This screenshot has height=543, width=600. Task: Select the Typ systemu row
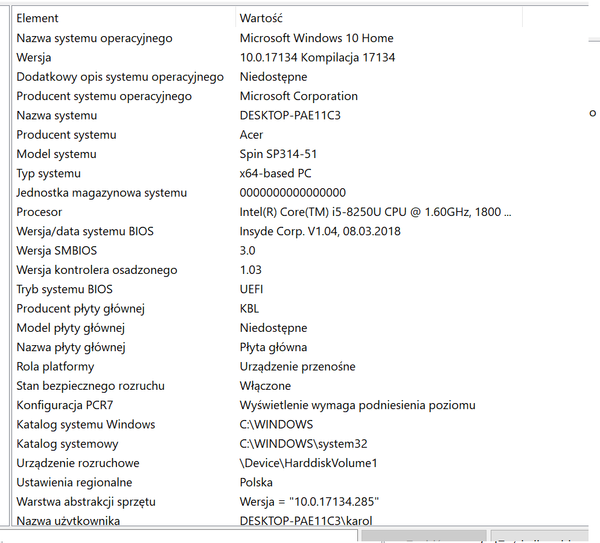coord(48,174)
